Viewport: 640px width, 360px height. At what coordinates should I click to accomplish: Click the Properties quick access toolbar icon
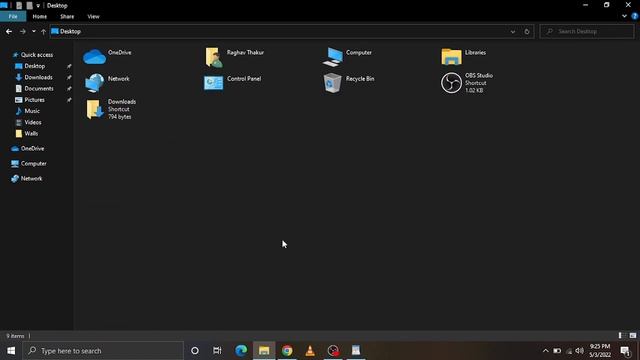pyautogui.click(x=19, y=6)
